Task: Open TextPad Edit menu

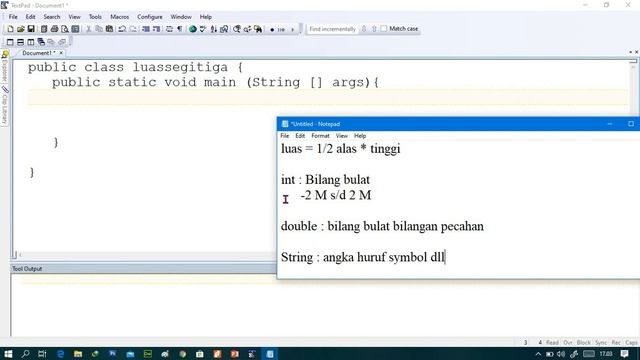Action: point(31,17)
